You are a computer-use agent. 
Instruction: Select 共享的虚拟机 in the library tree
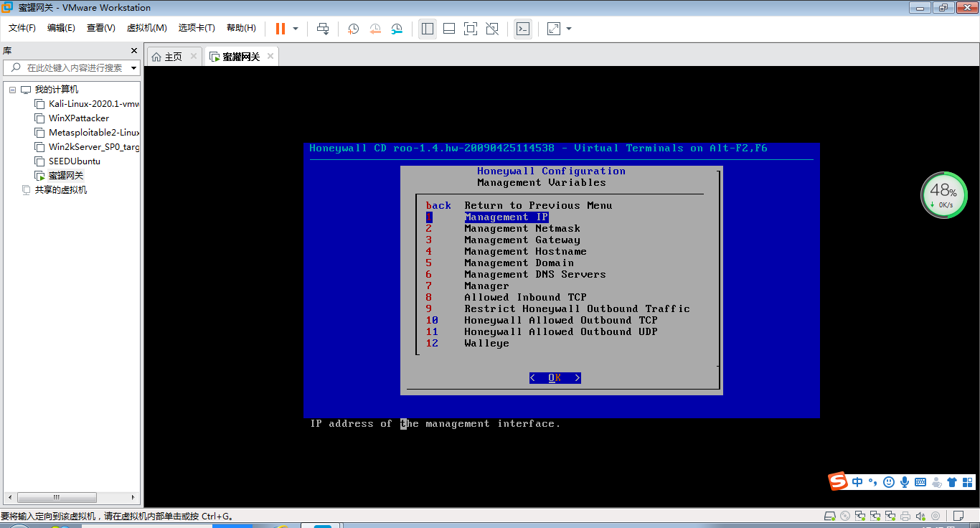point(61,190)
